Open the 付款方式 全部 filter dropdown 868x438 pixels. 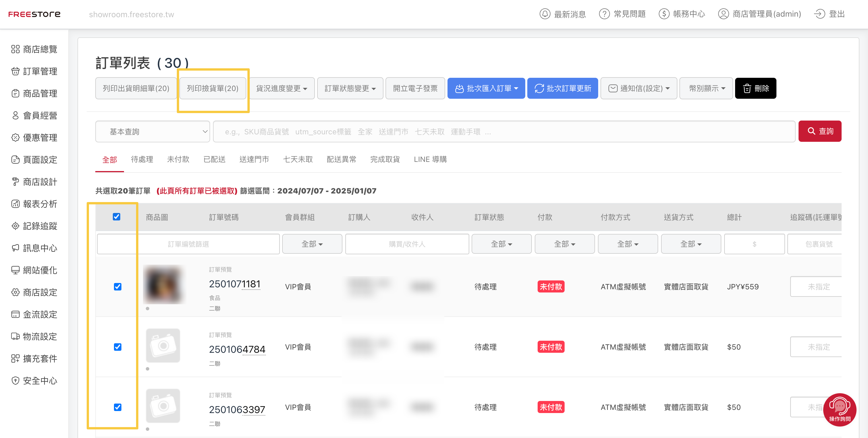pyautogui.click(x=628, y=244)
